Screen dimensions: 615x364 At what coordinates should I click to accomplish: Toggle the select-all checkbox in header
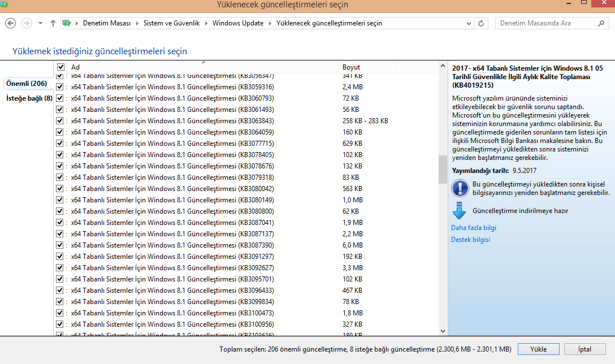pos(61,67)
